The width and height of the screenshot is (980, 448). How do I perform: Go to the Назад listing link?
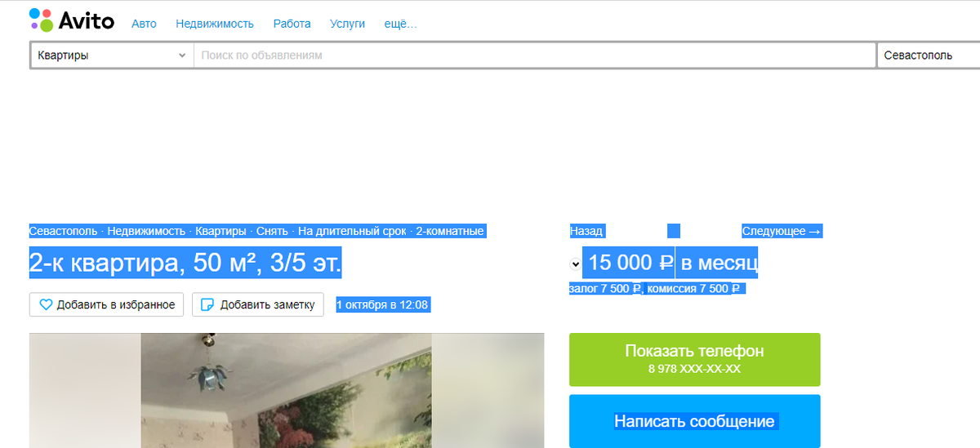click(x=586, y=231)
